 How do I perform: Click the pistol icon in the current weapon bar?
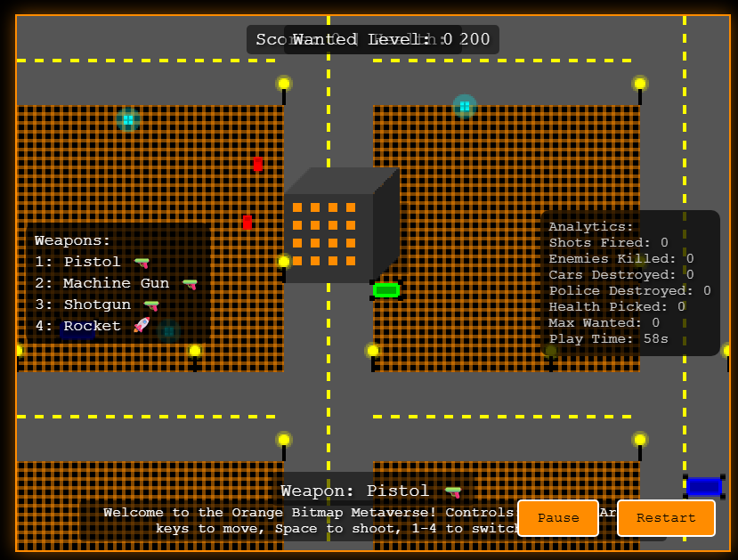(453, 491)
